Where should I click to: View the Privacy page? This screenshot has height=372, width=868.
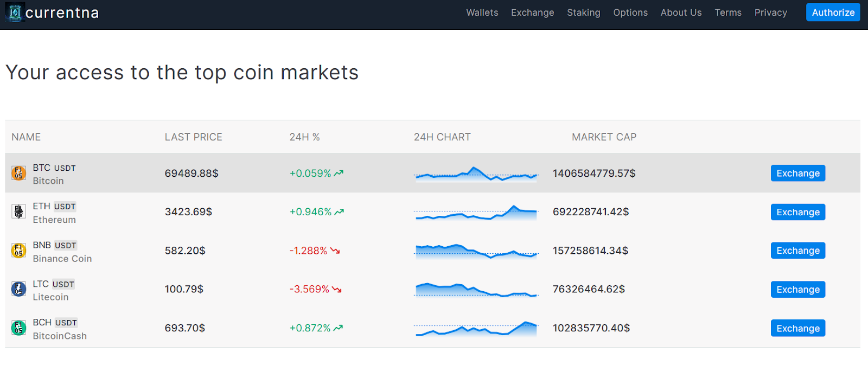[771, 12]
